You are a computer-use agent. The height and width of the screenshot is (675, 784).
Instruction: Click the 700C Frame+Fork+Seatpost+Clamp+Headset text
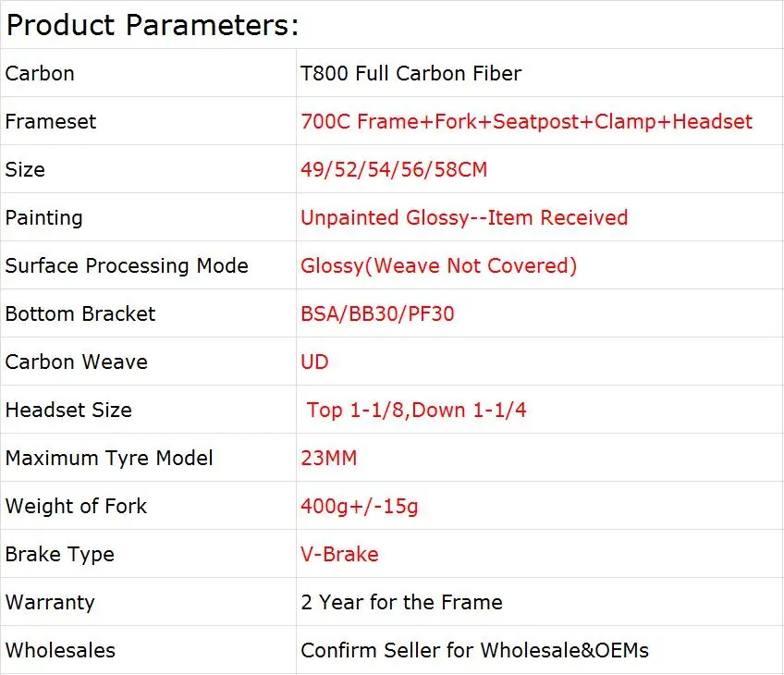526,122
